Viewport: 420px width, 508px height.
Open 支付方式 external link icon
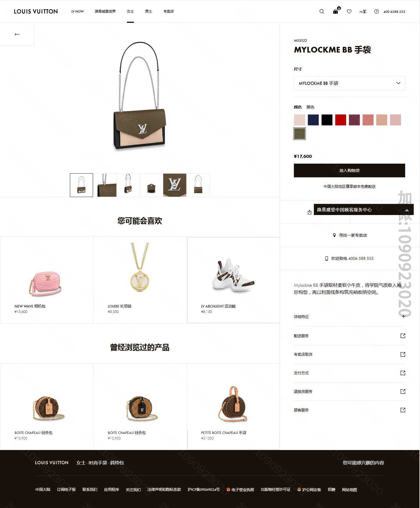(403, 373)
